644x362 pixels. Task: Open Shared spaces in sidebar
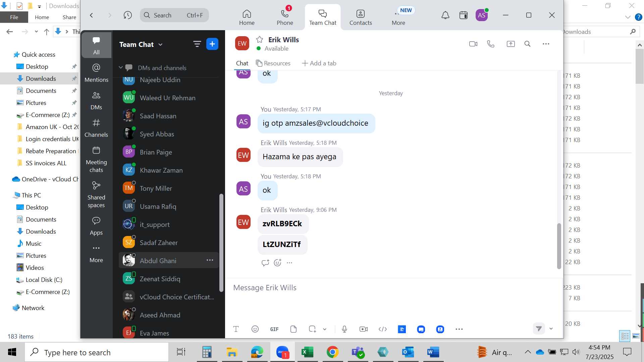[96, 194]
